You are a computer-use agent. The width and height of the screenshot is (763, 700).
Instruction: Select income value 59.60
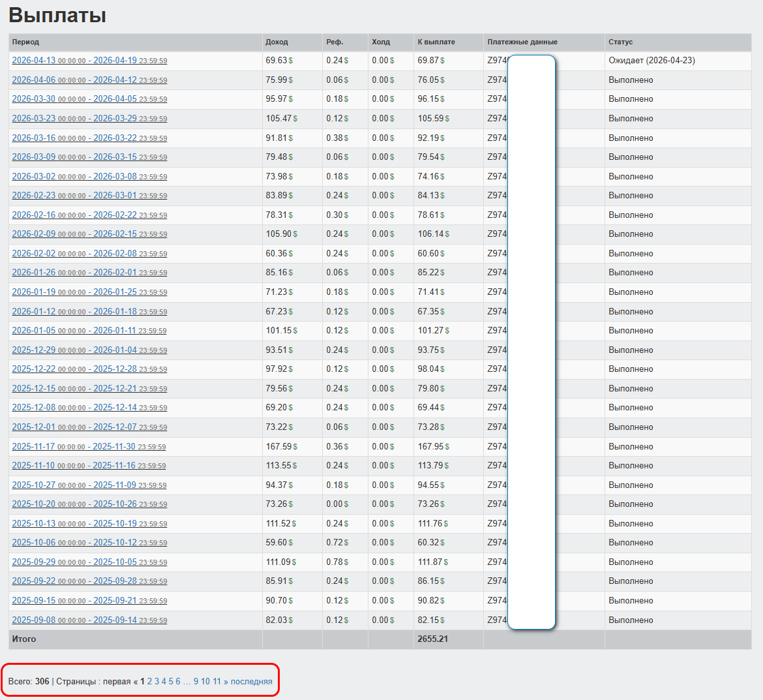[279, 541]
